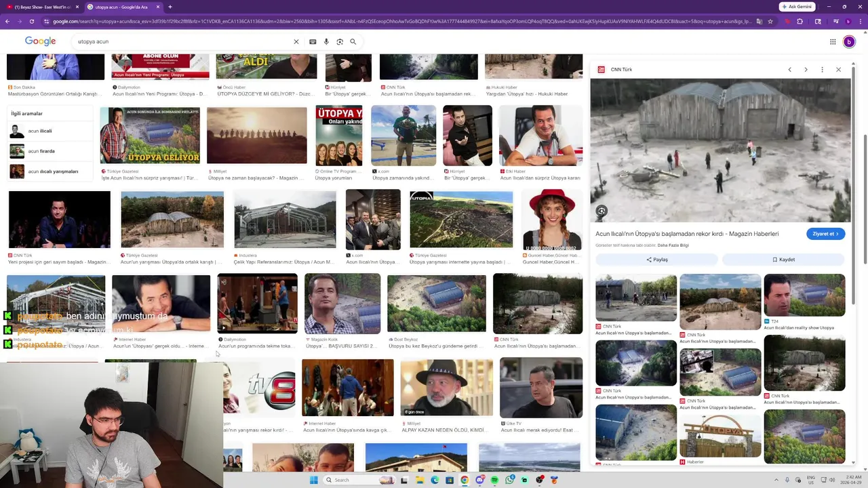
Task: Open the aerial ÜTOPYA Türkiye Gazetesi image
Action: 461,220
